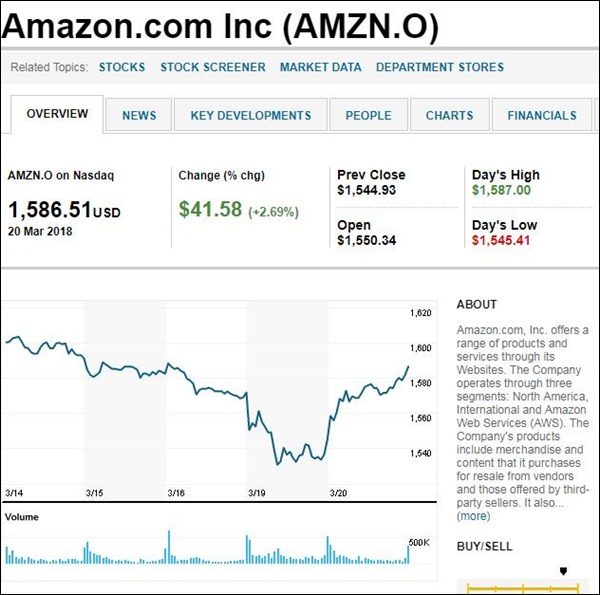600x595 pixels.
Task: Click the Amazon.com Inc (AMZN.O) heading
Action: point(221,27)
